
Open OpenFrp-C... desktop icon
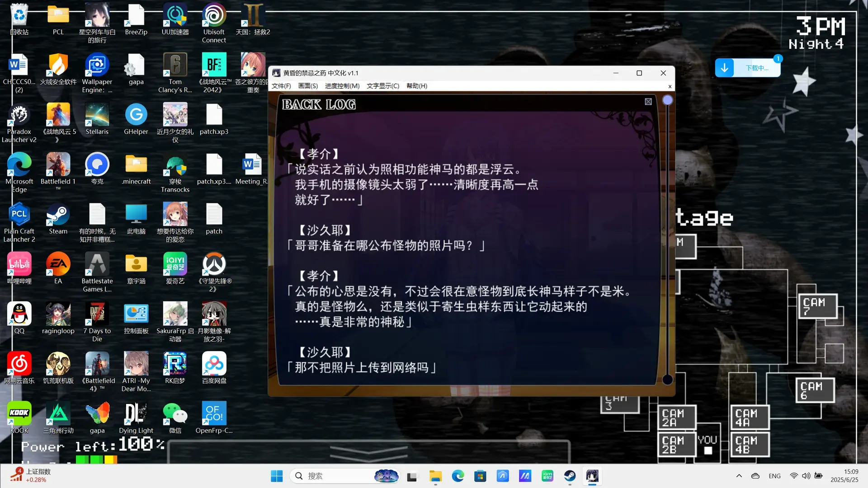[214, 418]
